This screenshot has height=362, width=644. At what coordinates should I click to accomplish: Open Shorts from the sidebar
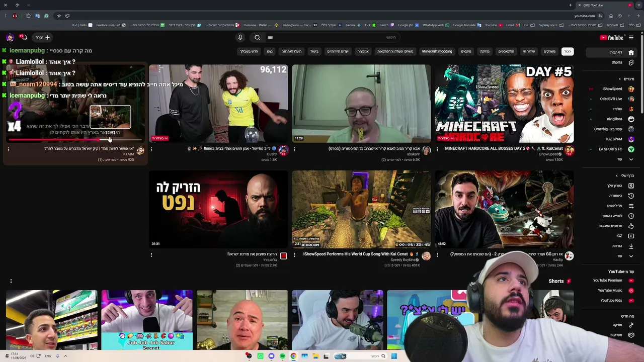coord(612,62)
